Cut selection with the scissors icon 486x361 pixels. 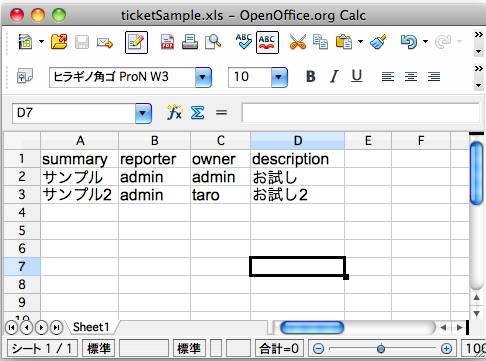(x=298, y=42)
